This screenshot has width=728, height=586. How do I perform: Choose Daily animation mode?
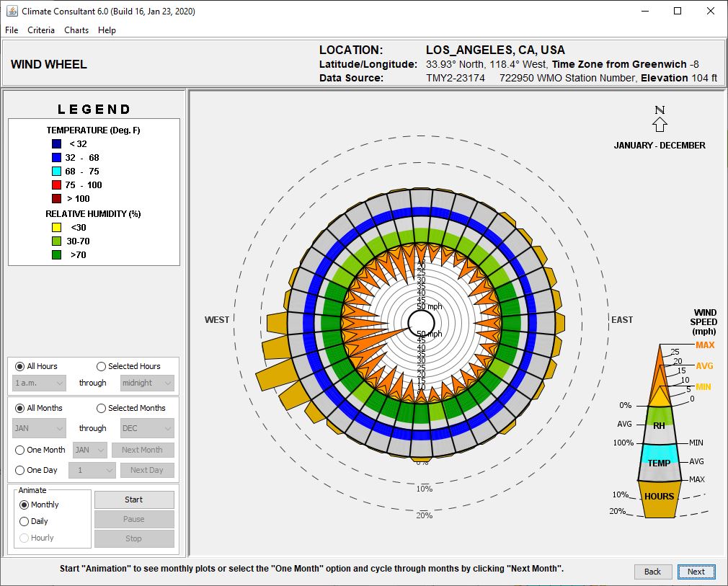(x=25, y=521)
